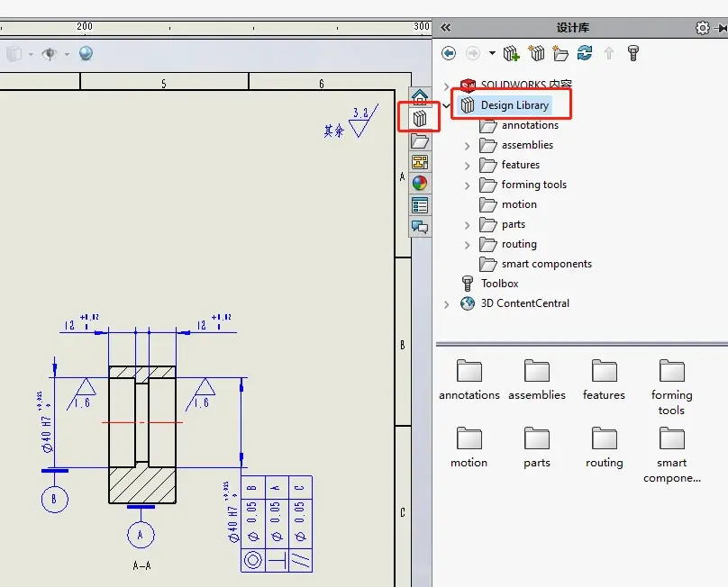Click the pin icon on task pane
Viewport: 728px width, 587px height.
tap(722, 28)
